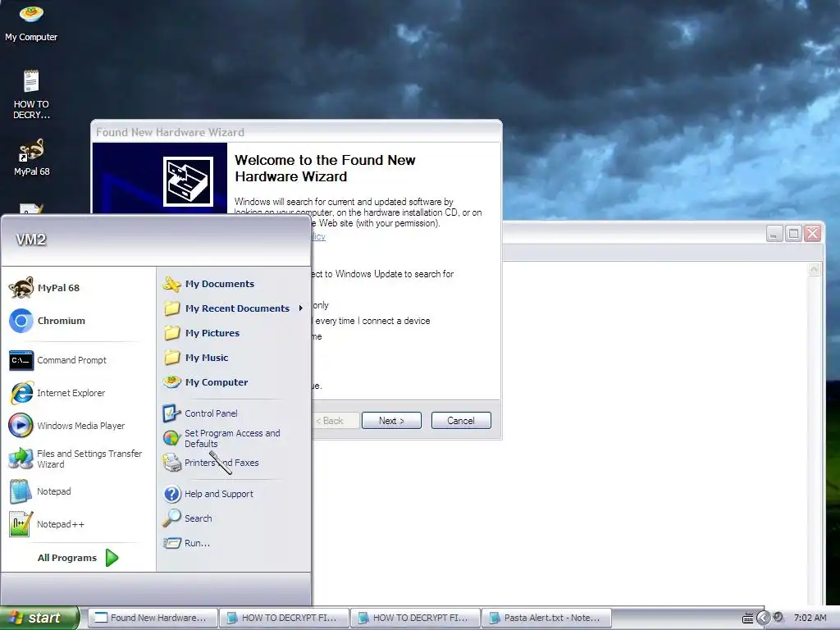This screenshot has width=840, height=630.
Task: Maximize the Notepad window
Action: 793,234
